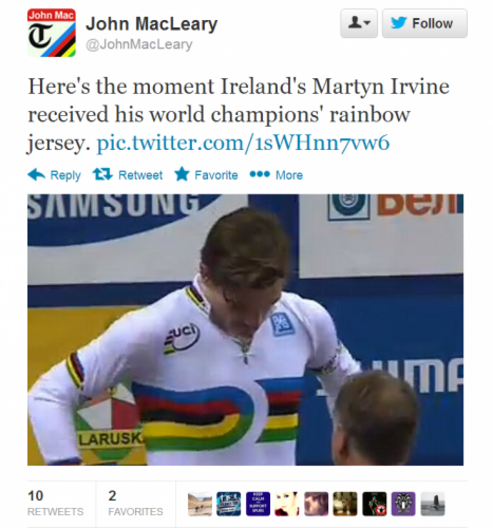Viewport: 493px width, 528px height.
Task: Click the last grayscale retweeter avatar
Action: tap(433, 504)
